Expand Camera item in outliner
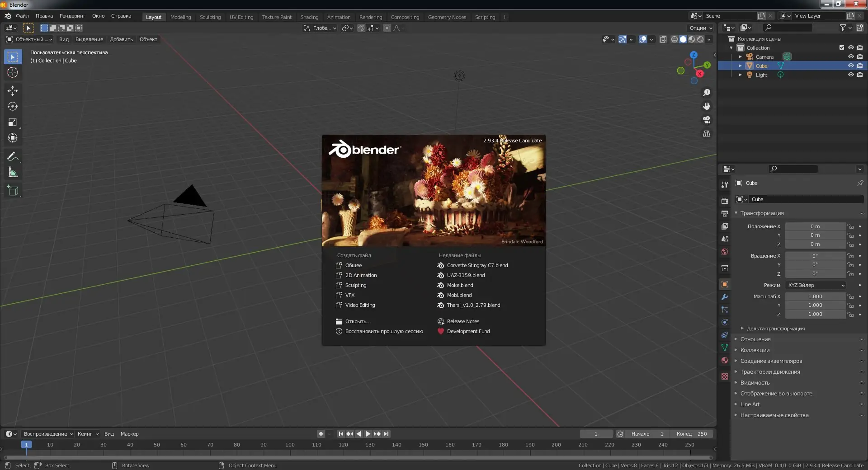This screenshot has height=470, width=868. coord(740,57)
